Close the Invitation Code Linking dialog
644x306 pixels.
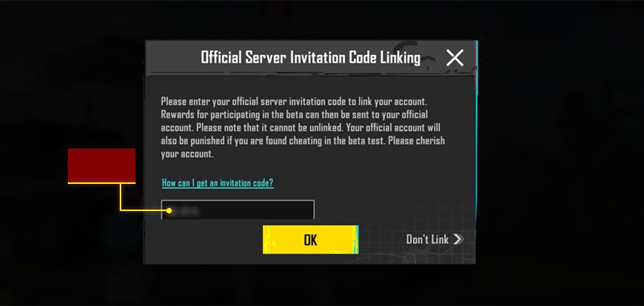tap(455, 58)
